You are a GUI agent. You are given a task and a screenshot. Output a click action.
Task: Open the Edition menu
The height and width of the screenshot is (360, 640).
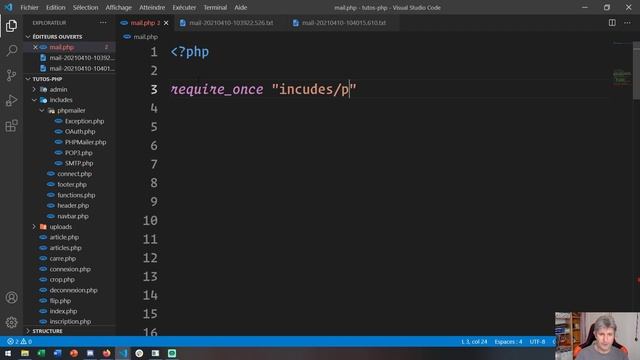pos(56,7)
